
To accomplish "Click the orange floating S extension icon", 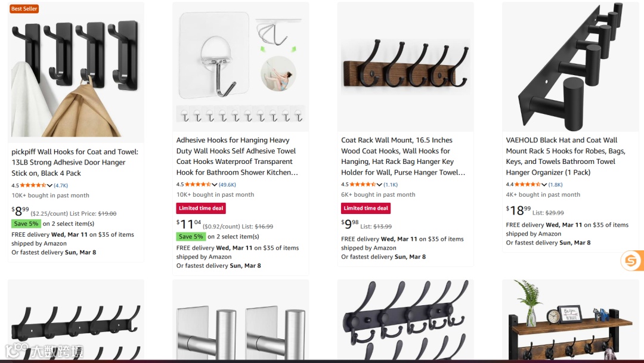I will 631,260.
